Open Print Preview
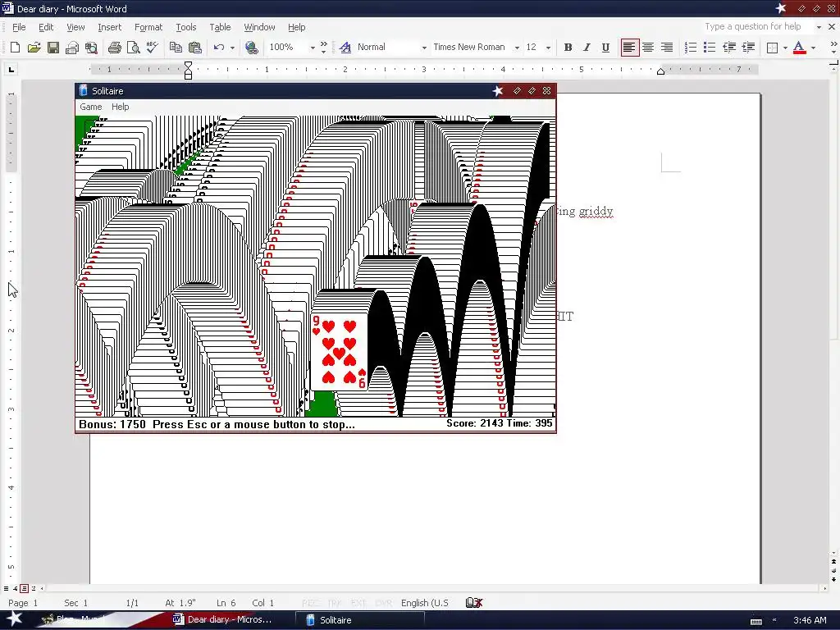 click(134, 47)
